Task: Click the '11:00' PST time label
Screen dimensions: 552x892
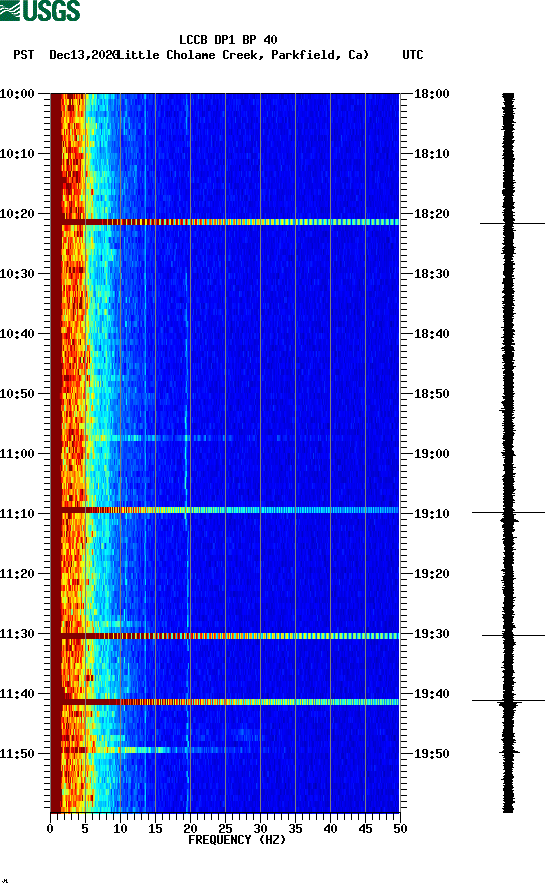Action: pos(17,454)
